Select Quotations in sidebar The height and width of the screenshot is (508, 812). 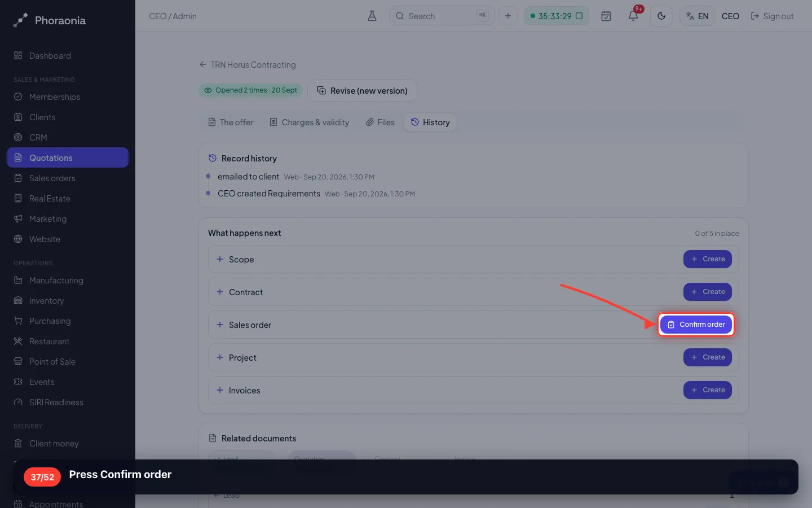pos(68,157)
